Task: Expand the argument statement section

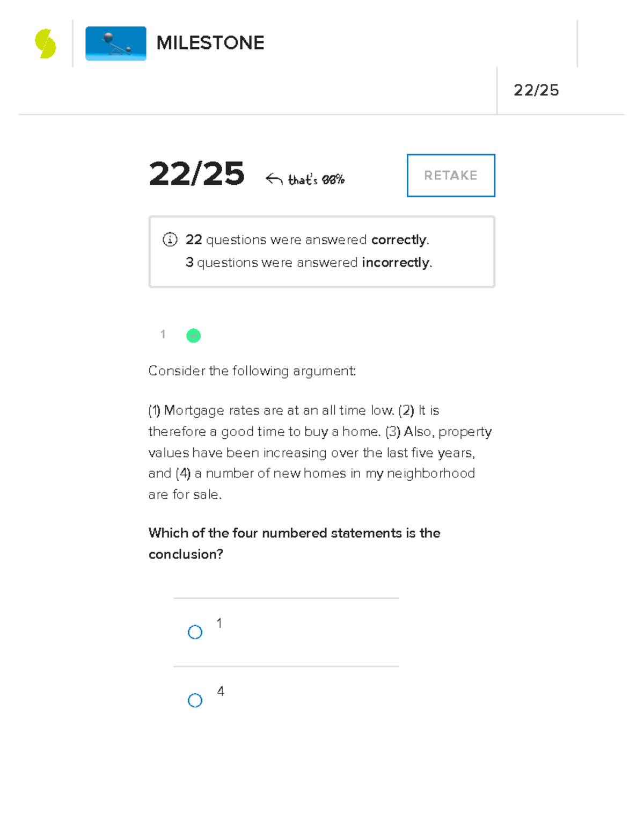Action: tap(320, 452)
